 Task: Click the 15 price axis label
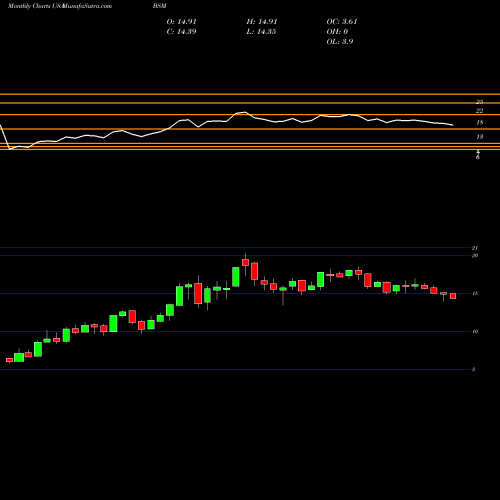[475, 294]
